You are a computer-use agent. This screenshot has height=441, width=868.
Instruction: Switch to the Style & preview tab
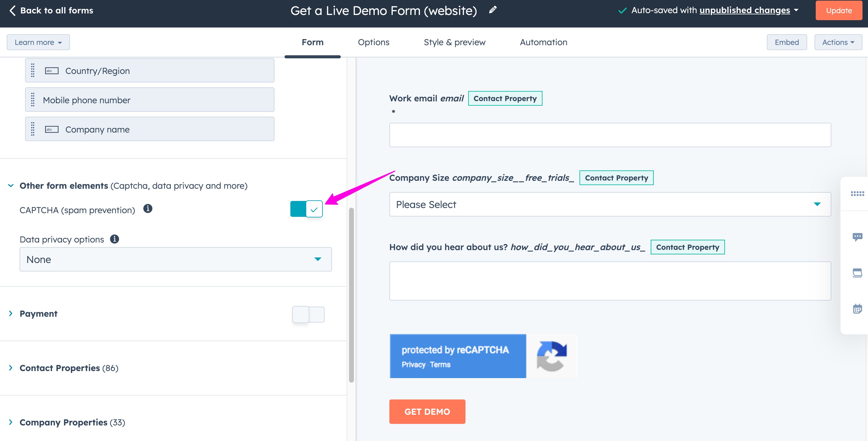point(454,42)
